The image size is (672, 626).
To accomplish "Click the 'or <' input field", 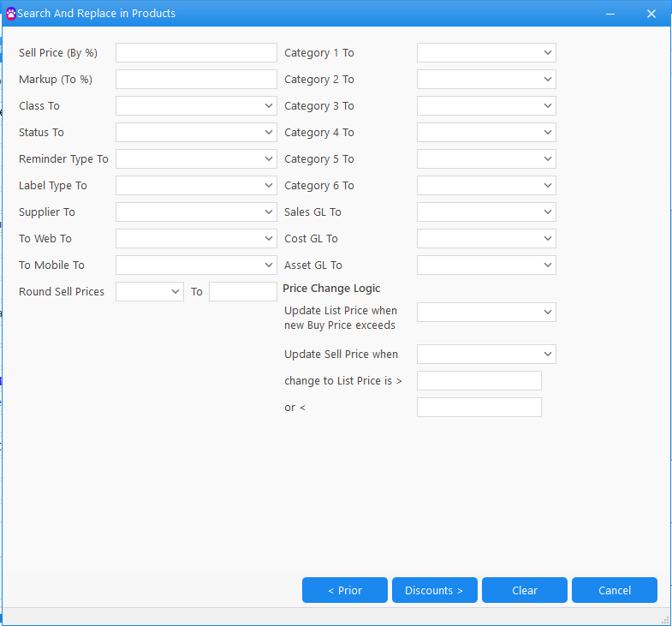I will [x=479, y=408].
